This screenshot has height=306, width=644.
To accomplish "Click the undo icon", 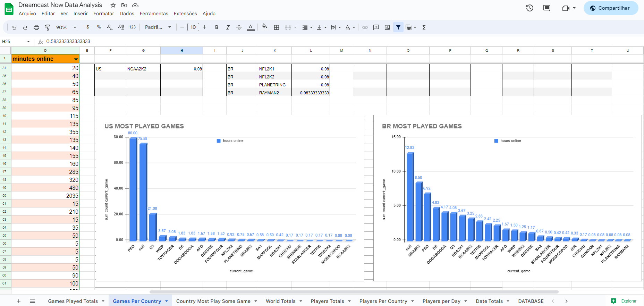I will tap(14, 27).
